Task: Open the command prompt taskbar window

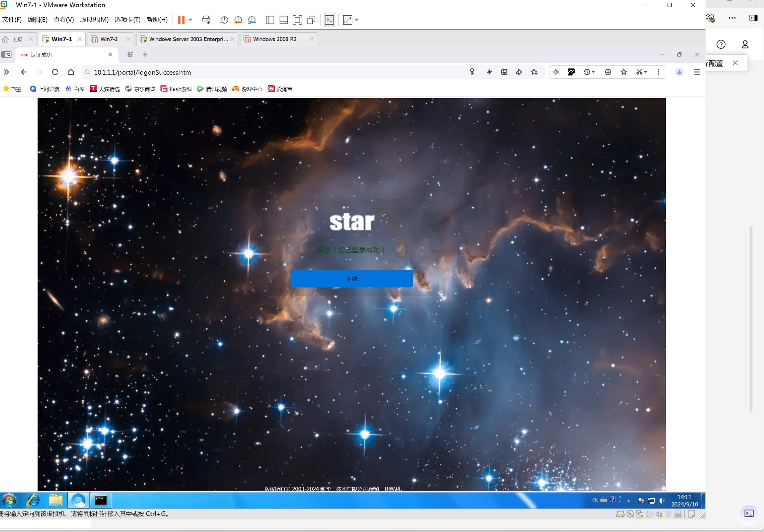Action: (101, 500)
